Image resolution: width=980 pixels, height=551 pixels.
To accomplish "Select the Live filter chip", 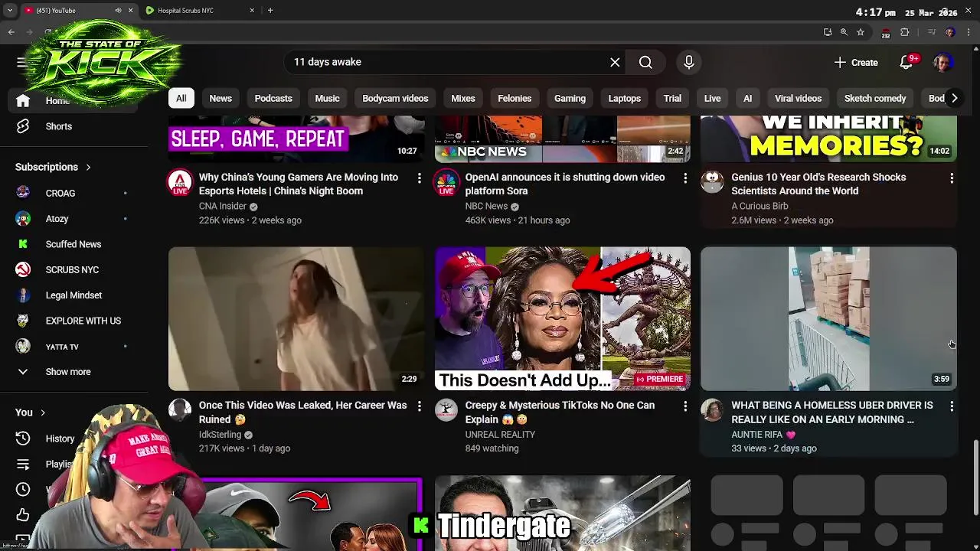I will [x=713, y=98].
